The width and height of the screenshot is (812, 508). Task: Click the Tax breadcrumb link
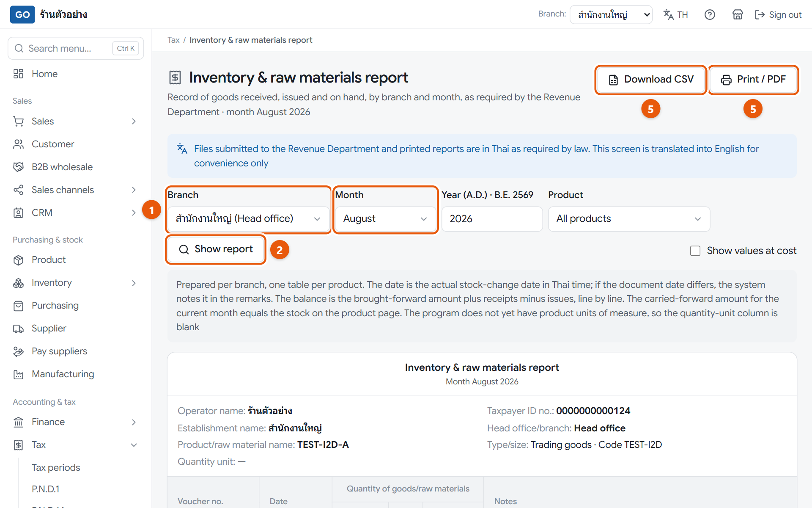pos(173,40)
